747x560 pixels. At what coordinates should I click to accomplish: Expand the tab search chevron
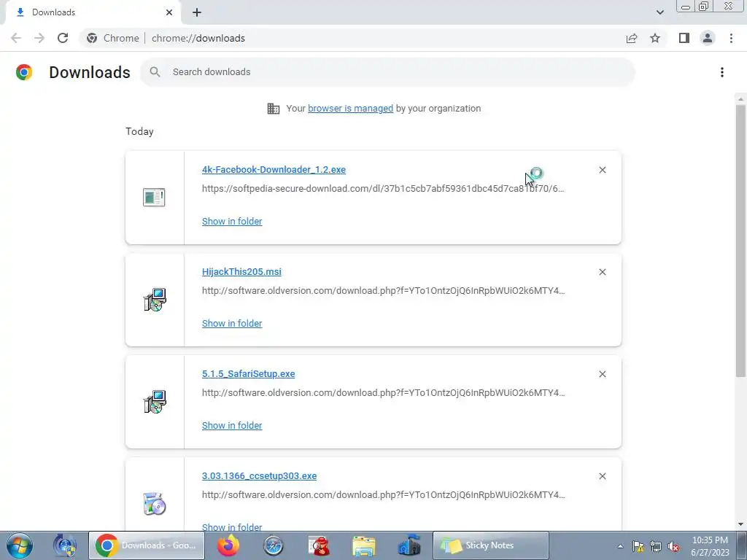[659, 12]
